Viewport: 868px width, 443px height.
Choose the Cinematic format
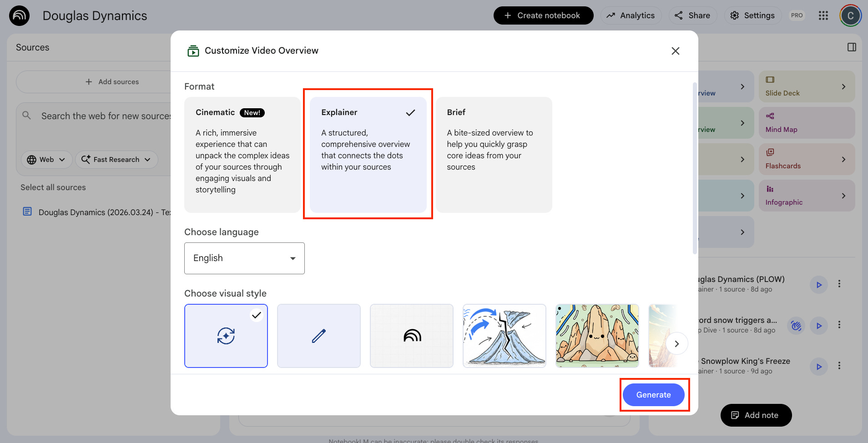pyautogui.click(x=242, y=155)
